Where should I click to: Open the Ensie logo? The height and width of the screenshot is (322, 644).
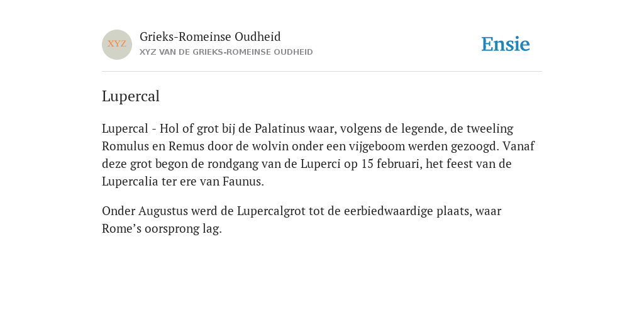506,44
